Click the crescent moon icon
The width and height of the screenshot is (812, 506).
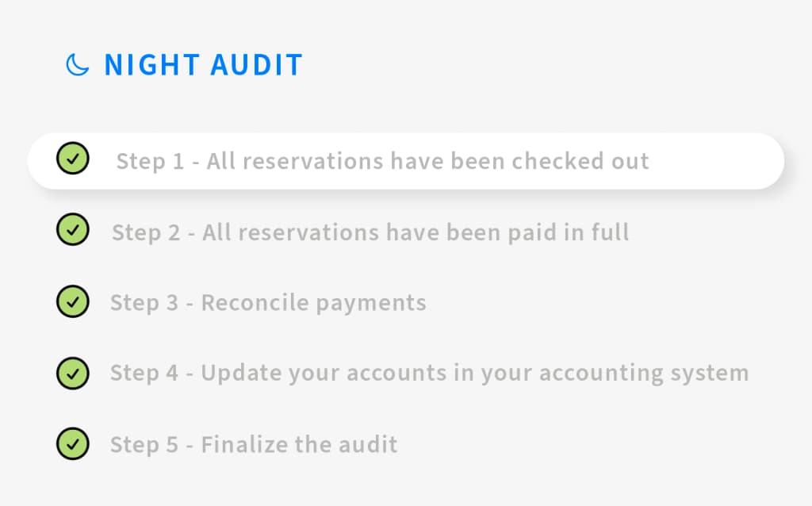(77, 65)
